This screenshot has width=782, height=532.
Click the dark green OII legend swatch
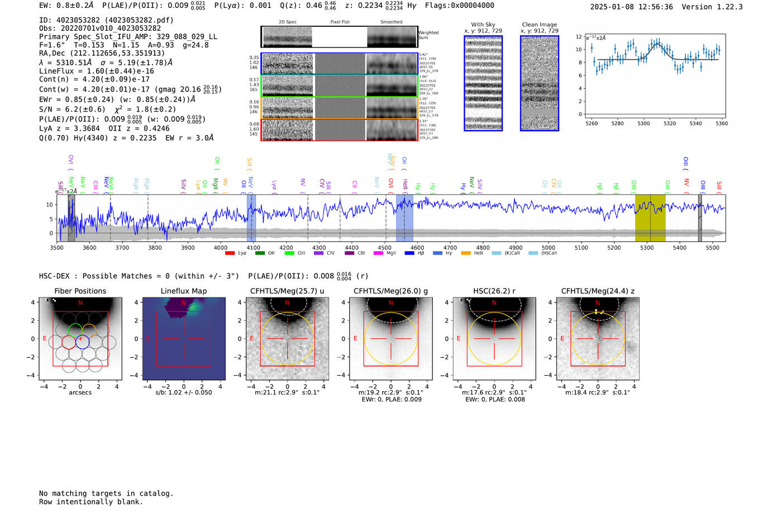(x=260, y=253)
